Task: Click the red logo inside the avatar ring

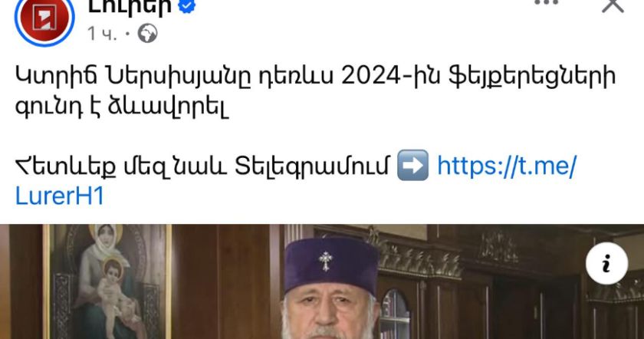Action: (44, 18)
